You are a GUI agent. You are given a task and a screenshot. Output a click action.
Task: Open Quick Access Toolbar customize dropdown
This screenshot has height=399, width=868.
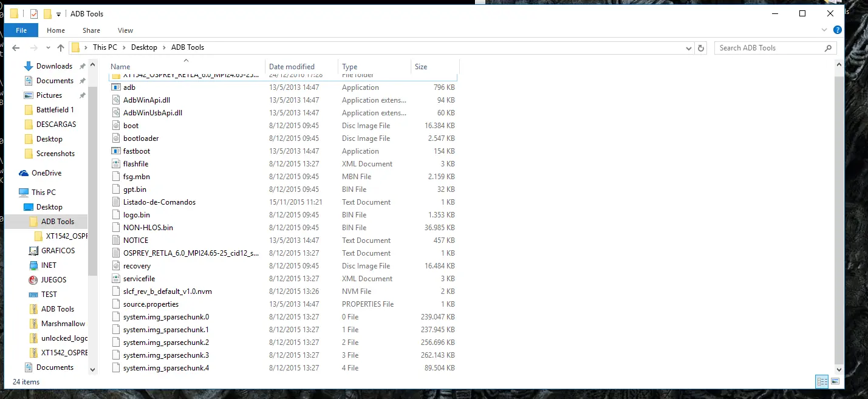coord(58,14)
